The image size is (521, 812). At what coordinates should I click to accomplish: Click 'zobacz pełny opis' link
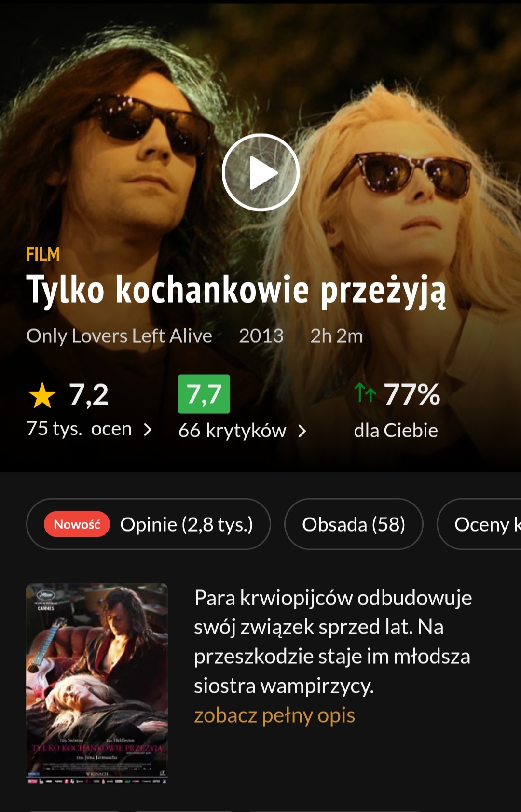(274, 715)
